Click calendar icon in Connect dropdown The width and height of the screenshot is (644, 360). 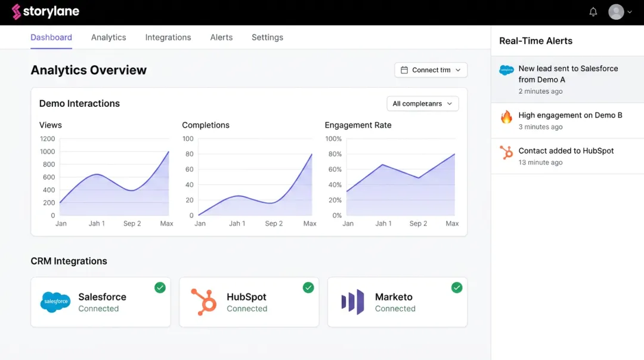[x=404, y=70]
